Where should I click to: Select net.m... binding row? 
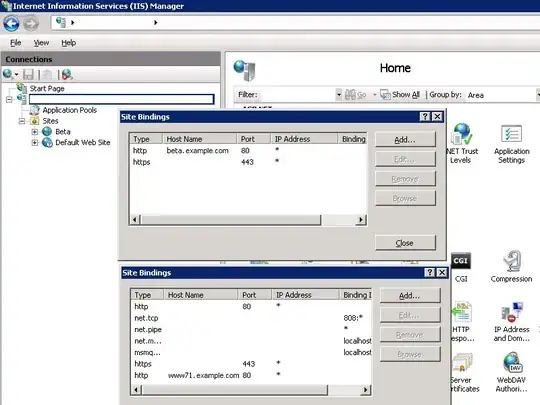coord(251,341)
